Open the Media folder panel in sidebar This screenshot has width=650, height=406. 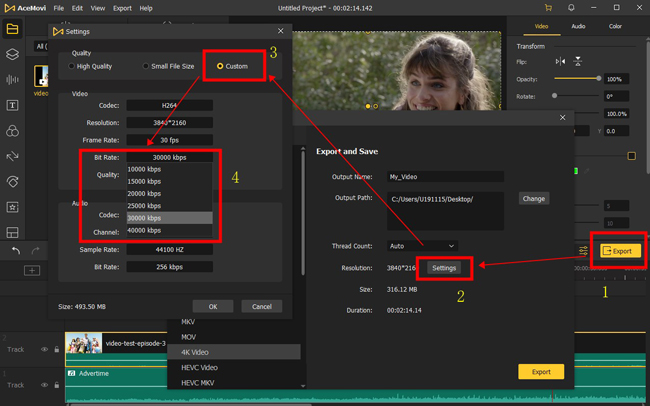[12, 29]
